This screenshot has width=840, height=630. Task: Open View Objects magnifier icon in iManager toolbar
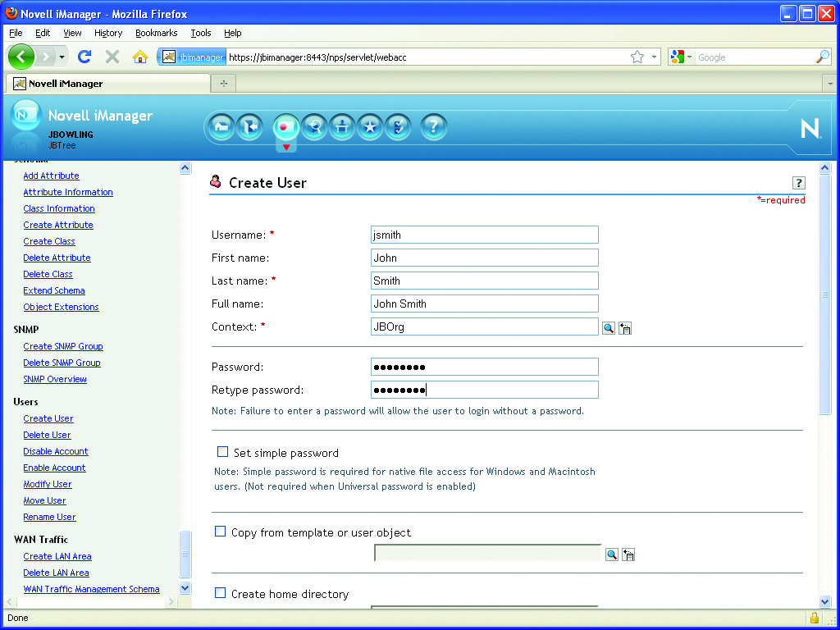(x=314, y=127)
